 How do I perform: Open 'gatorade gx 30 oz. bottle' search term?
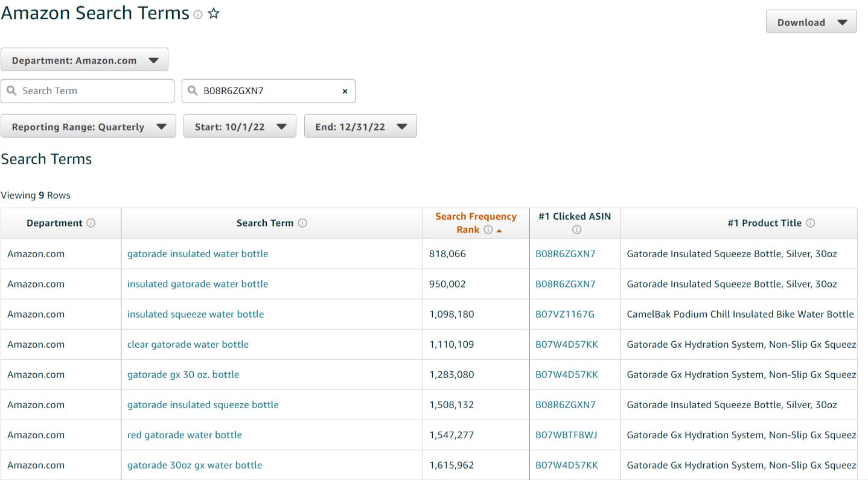[183, 374]
